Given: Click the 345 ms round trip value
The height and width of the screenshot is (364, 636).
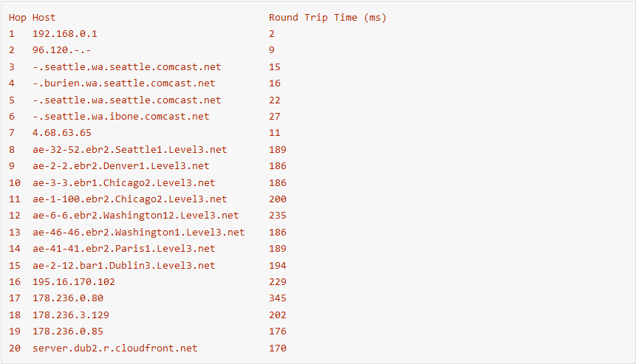Looking at the screenshot, I should [278, 298].
